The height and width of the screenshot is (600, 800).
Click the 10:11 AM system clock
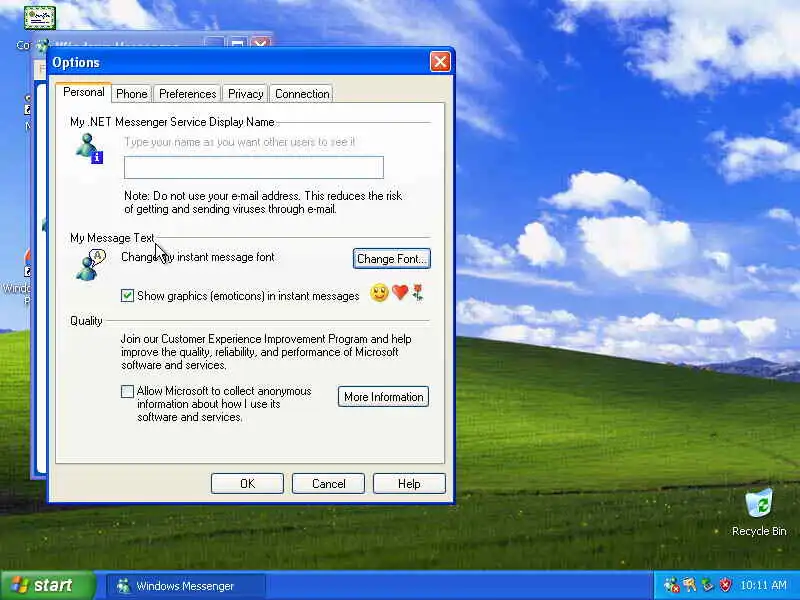pos(763,585)
